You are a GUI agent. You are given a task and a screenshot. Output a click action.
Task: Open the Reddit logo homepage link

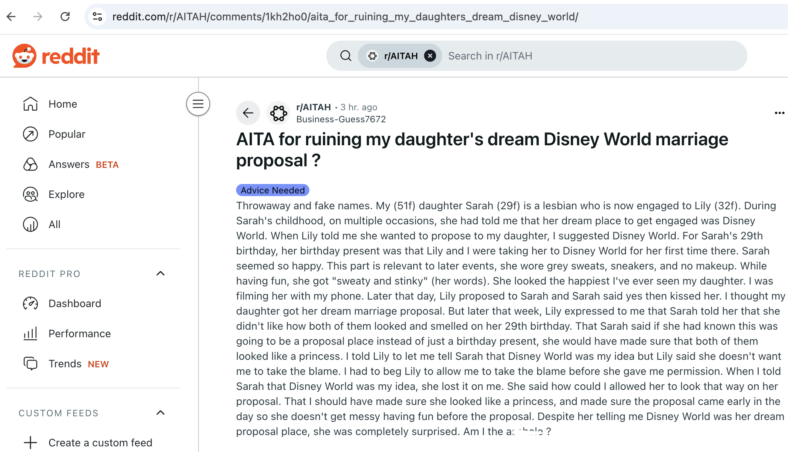[56, 56]
